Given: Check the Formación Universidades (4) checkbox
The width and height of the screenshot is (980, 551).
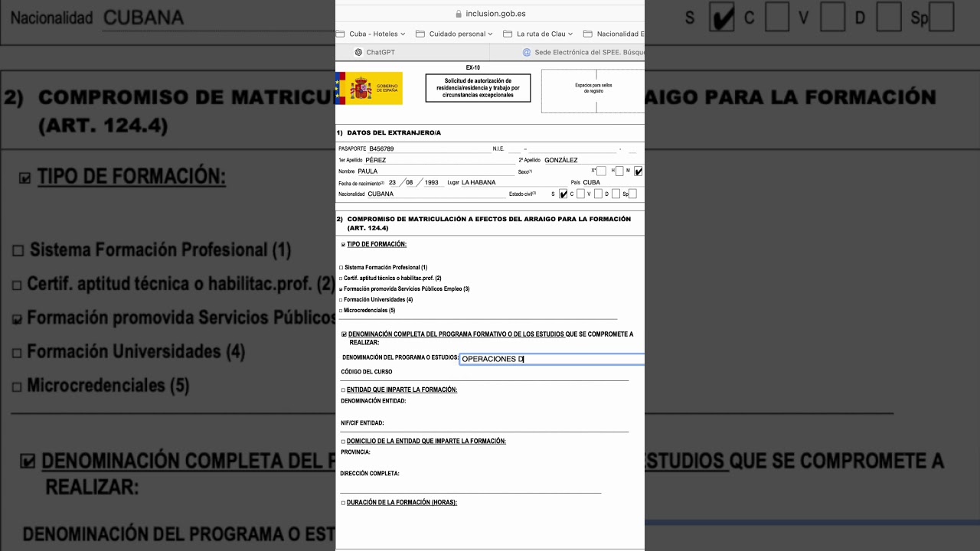Looking at the screenshot, I should click(x=340, y=298).
